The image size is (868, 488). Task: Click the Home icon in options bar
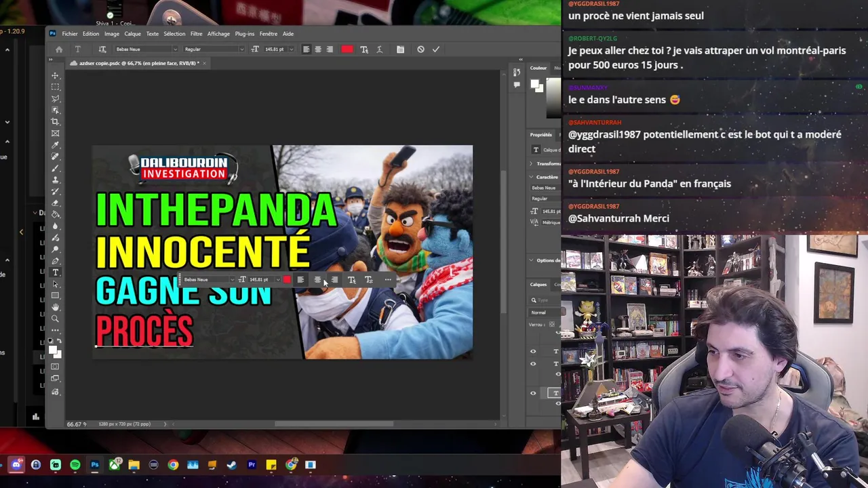(x=59, y=49)
